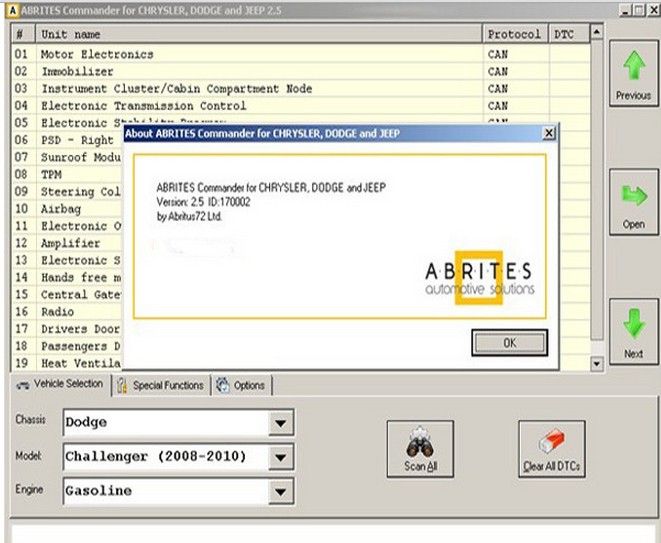The height and width of the screenshot is (543, 661).
Task: Expand the Engine dropdown arrow
Action: pyautogui.click(x=281, y=491)
